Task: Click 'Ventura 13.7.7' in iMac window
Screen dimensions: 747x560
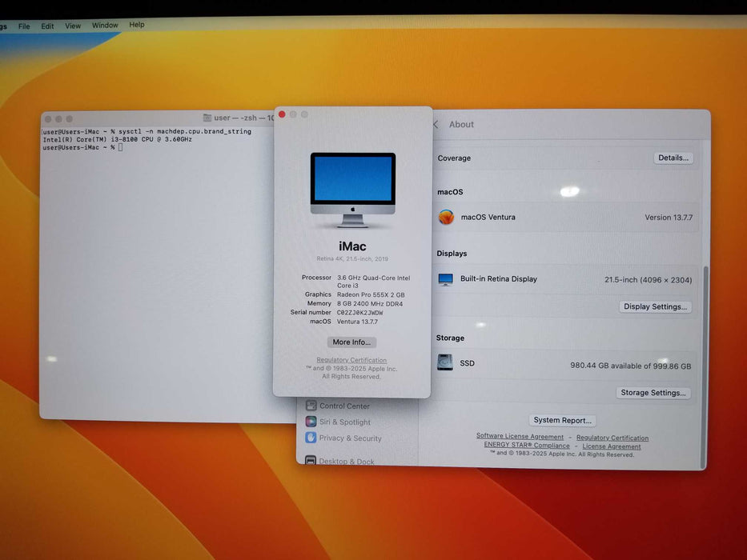Action: point(357,322)
